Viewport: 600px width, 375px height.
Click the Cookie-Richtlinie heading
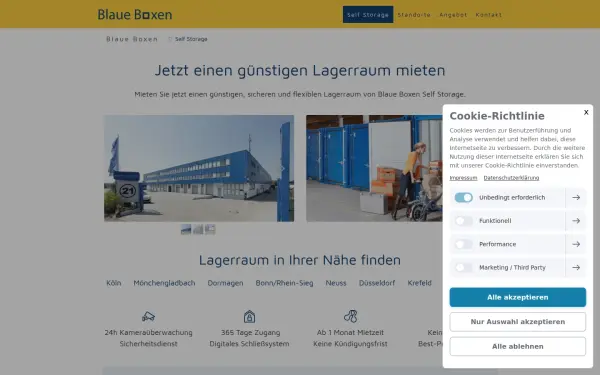497,116
